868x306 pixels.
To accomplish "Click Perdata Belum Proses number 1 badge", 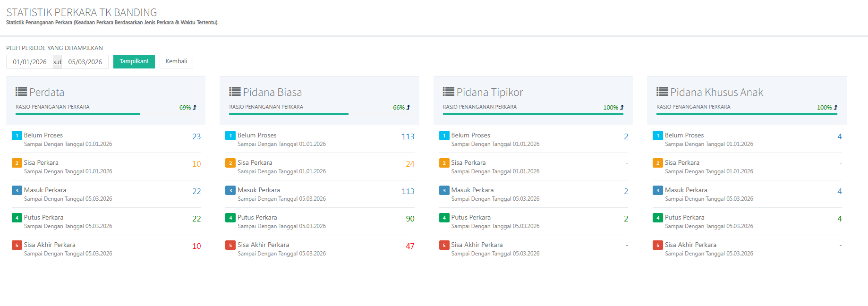I will 17,136.
